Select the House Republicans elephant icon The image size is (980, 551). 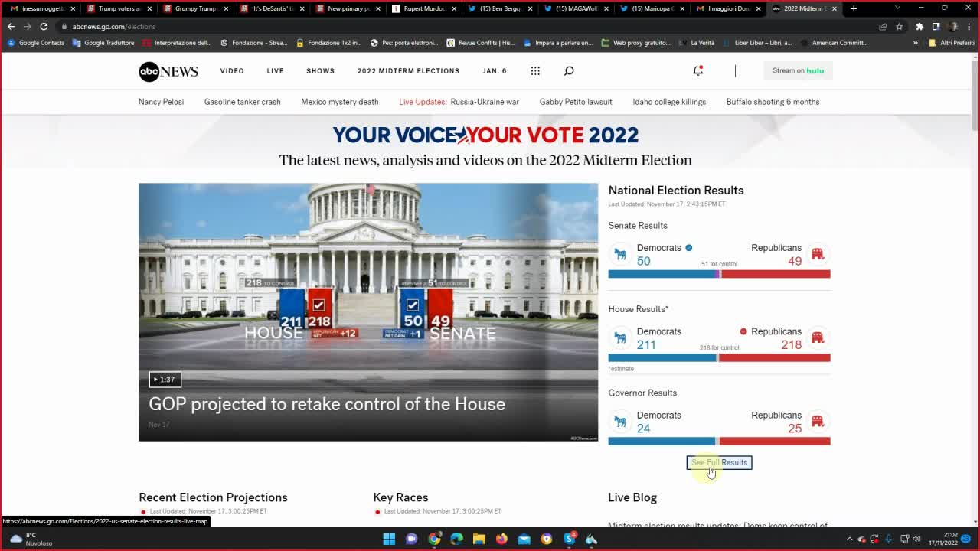coord(817,337)
